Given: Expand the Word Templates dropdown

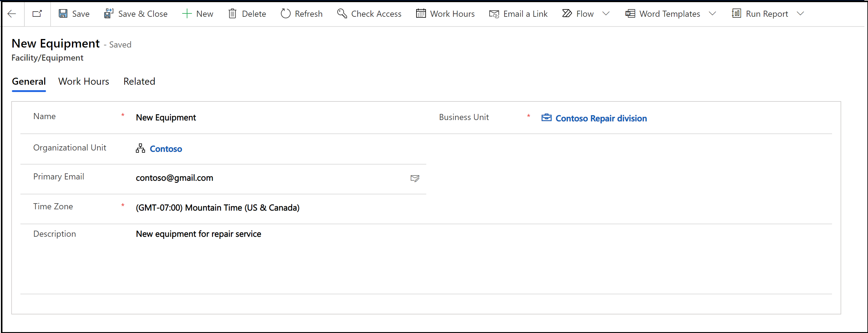Looking at the screenshot, I should point(711,14).
